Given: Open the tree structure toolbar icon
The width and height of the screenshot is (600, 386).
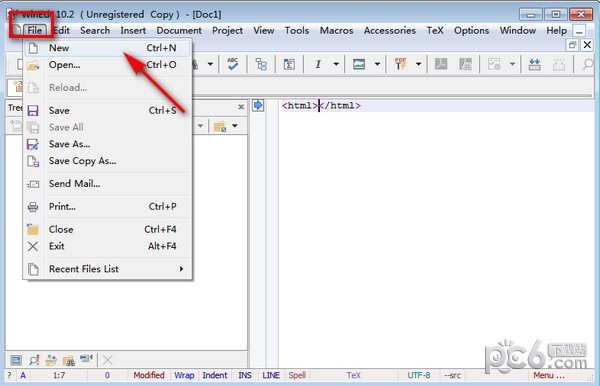Looking at the screenshot, I should [261, 64].
